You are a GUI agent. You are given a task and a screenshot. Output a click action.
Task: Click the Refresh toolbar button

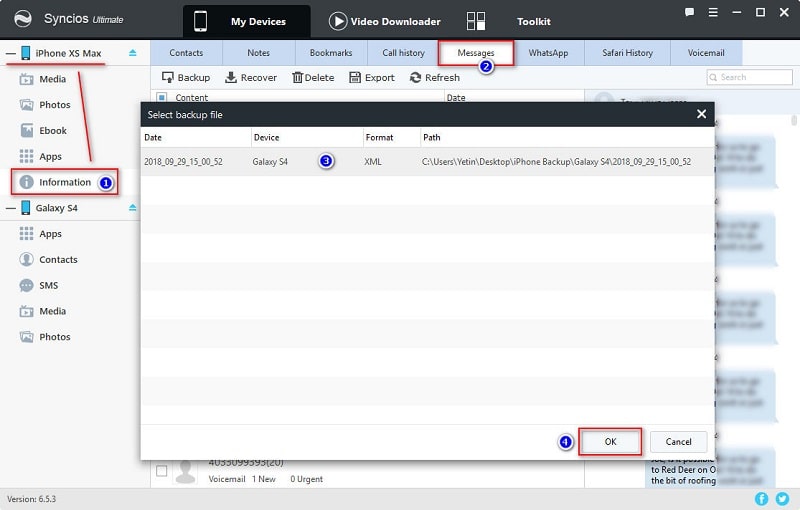(435, 78)
